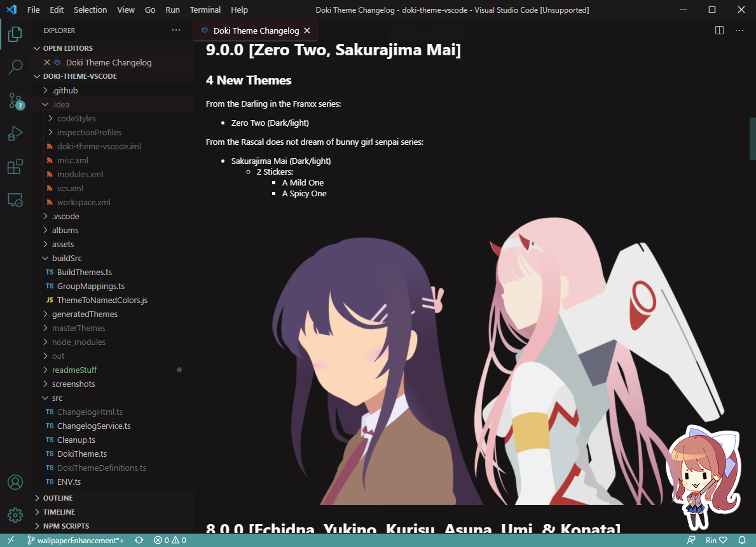Open modules.xml file
This screenshot has width=756, height=547.
[x=111, y=174]
